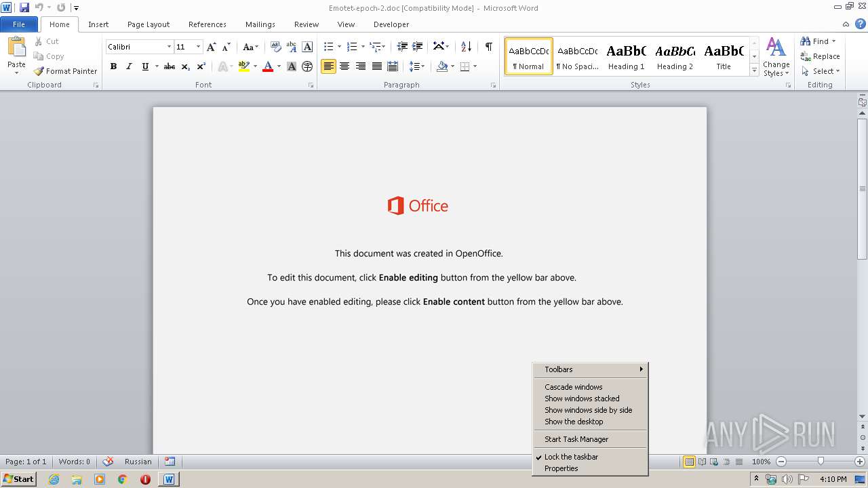Increase paragraph indent
The width and height of the screenshot is (868, 488).
(418, 47)
